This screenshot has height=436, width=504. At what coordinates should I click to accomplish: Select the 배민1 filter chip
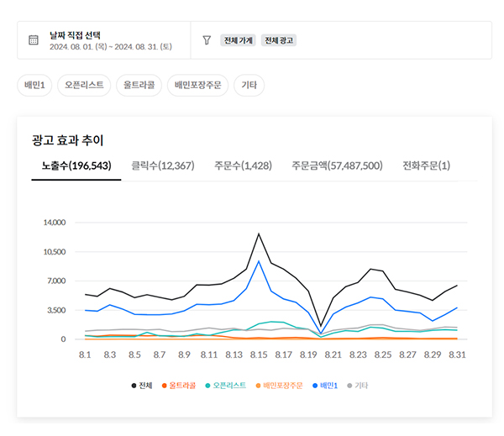pyautogui.click(x=36, y=85)
